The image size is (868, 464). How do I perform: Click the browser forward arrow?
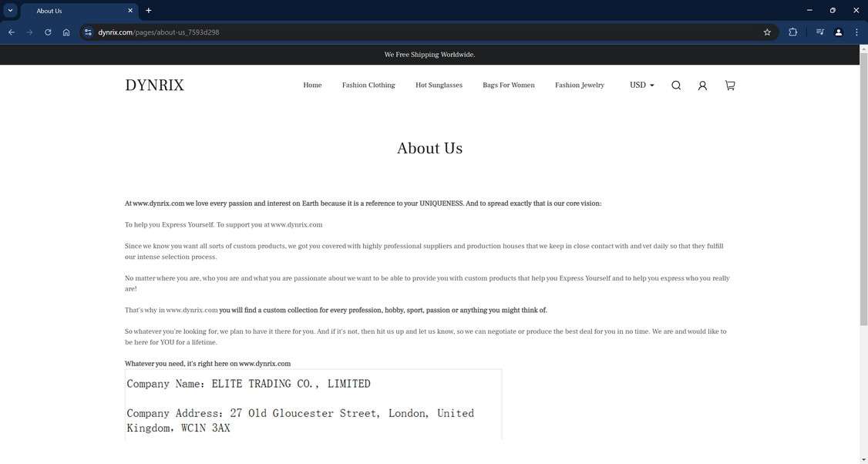[x=30, y=32]
